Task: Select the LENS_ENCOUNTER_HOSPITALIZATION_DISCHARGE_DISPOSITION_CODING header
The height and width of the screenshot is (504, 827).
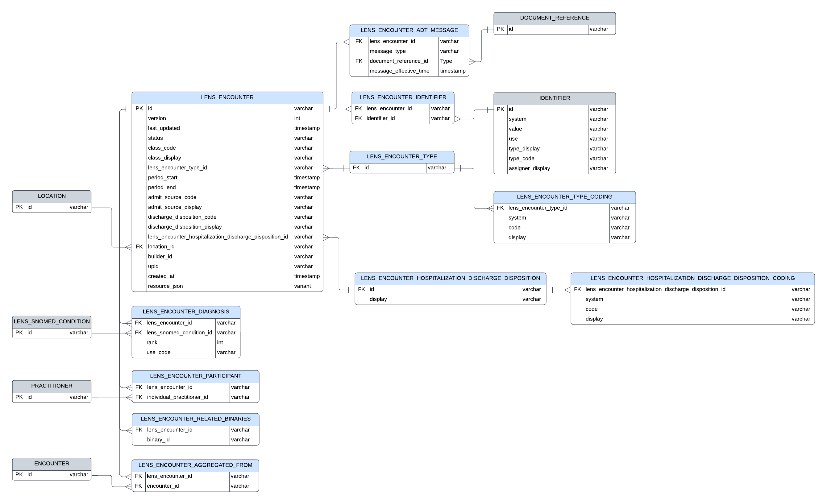Action: (692, 279)
